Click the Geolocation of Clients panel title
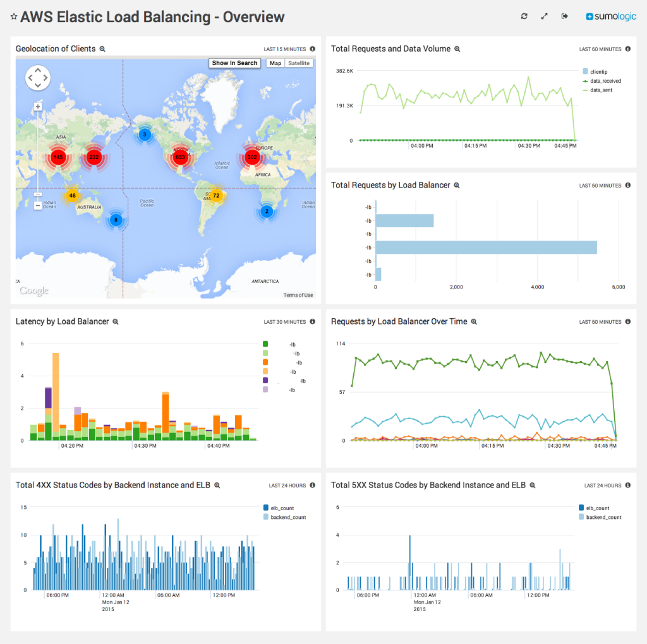647x644 pixels. tap(56, 49)
